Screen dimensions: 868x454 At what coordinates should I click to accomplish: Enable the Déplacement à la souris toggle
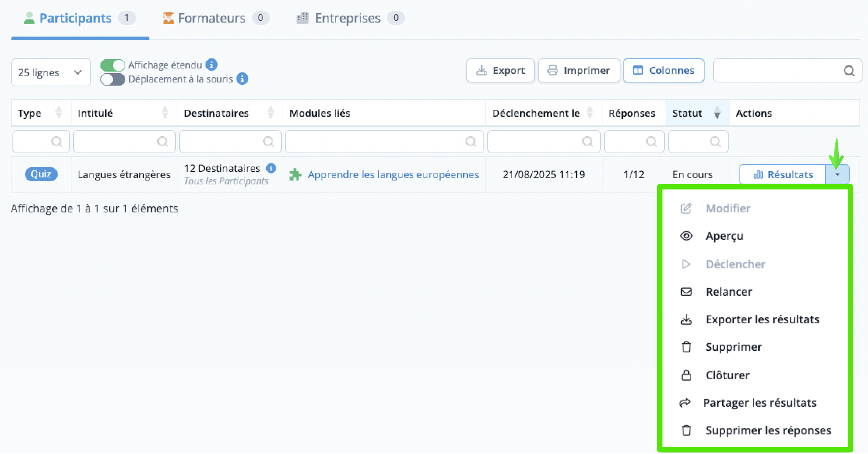tap(112, 79)
